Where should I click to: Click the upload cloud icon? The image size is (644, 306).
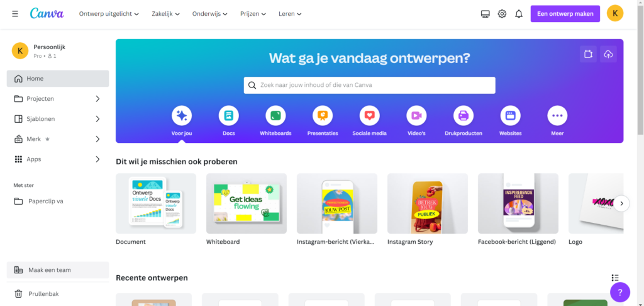(x=608, y=54)
